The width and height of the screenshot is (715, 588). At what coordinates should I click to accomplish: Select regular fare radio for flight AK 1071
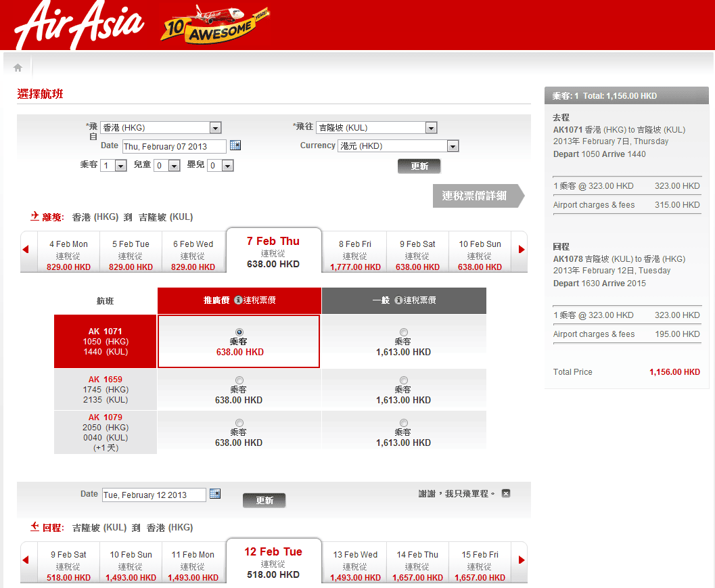404,332
